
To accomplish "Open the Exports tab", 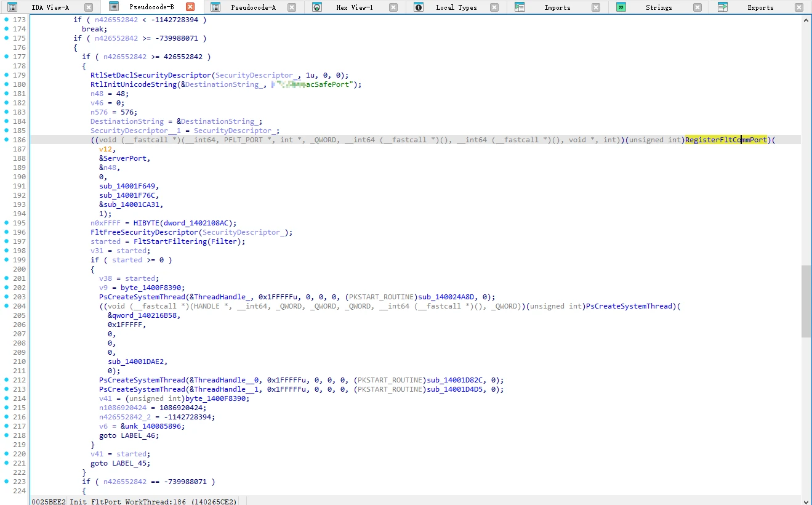I will coord(760,7).
